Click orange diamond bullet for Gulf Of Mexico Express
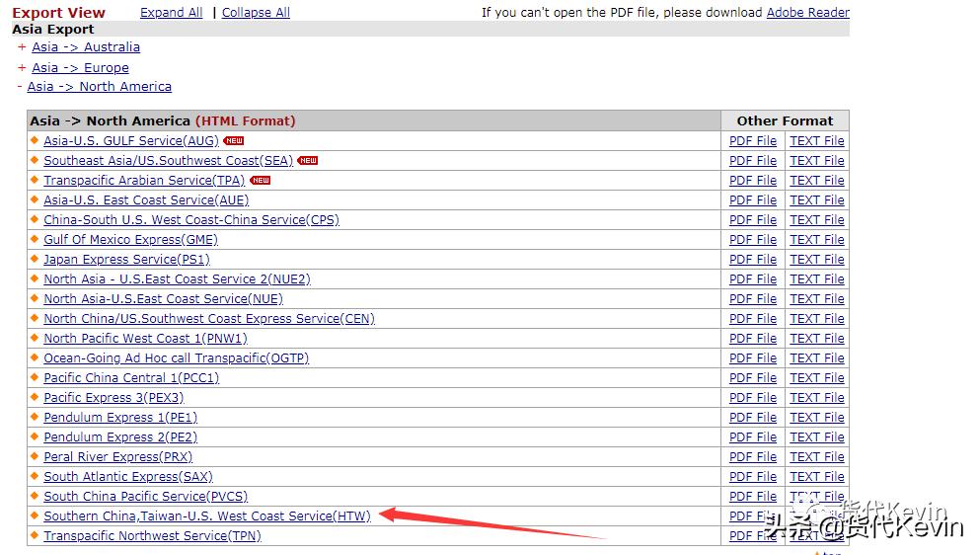Viewport: 980px width, 555px height. click(35, 238)
